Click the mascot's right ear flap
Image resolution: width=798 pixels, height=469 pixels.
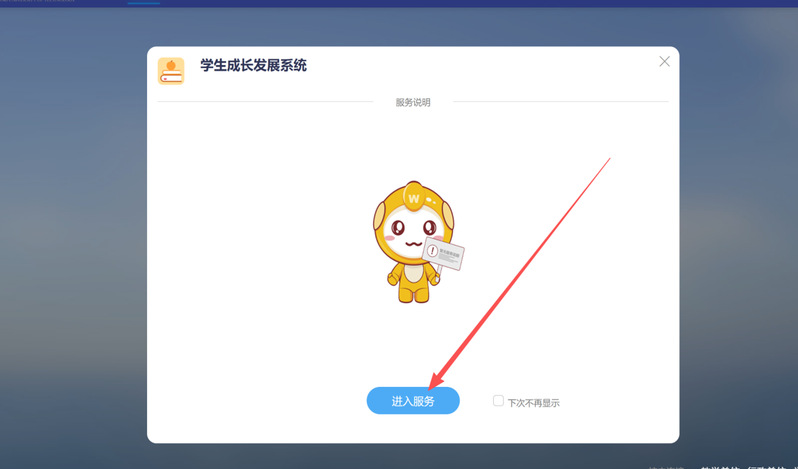pyautogui.click(x=447, y=215)
